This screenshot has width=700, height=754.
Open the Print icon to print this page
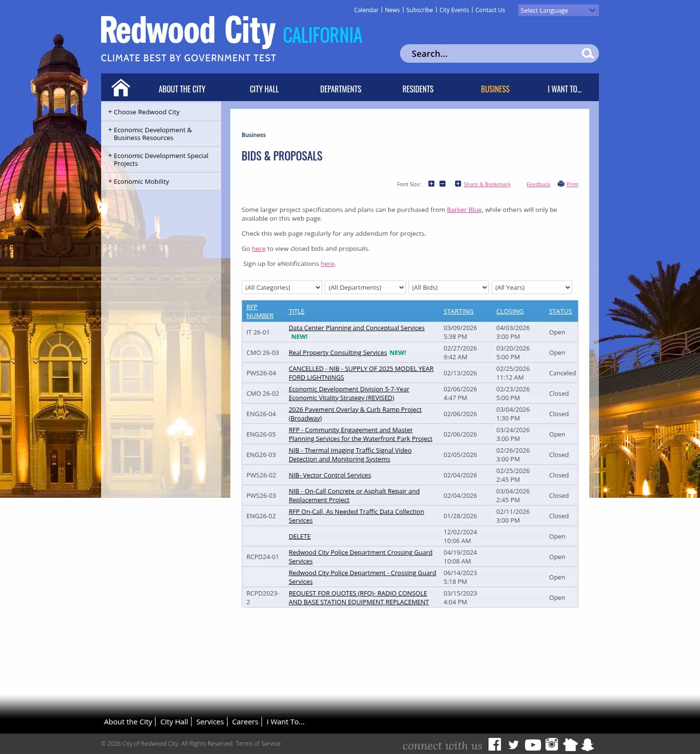pyautogui.click(x=561, y=184)
